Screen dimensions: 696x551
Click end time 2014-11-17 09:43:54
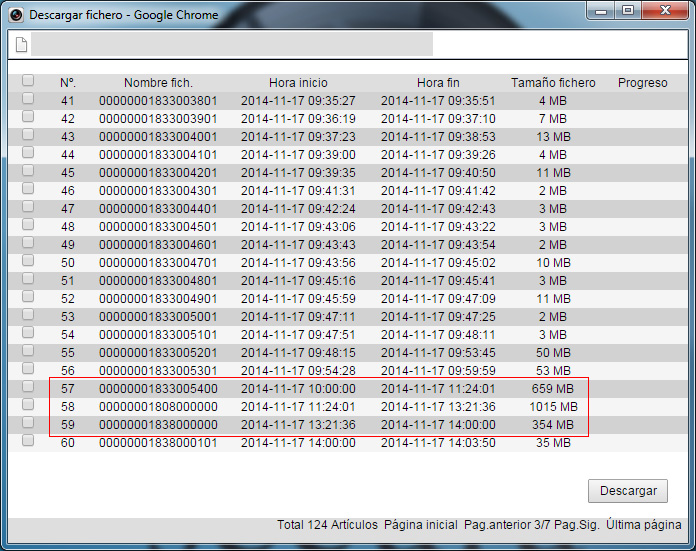(x=438, y=245)
